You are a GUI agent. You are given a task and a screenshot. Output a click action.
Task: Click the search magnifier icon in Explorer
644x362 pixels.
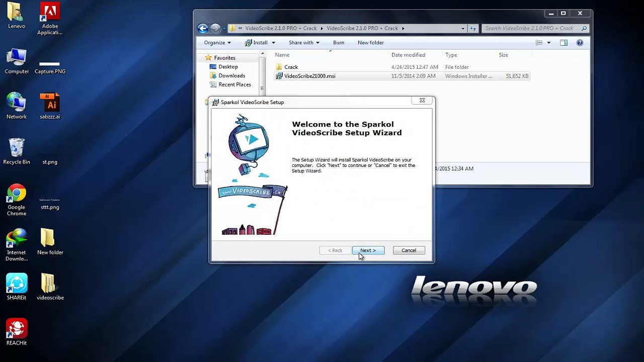point(584,28)
